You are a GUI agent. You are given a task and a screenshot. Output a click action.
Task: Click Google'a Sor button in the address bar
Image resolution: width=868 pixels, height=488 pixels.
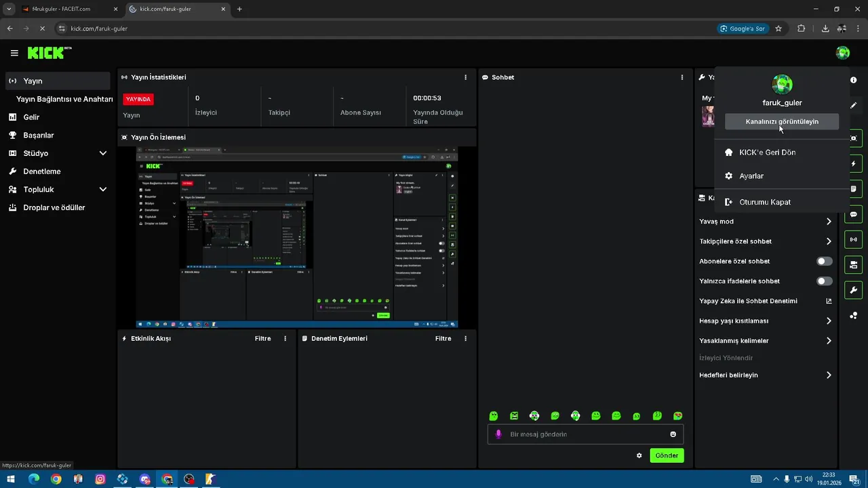(x=743, y=28)
